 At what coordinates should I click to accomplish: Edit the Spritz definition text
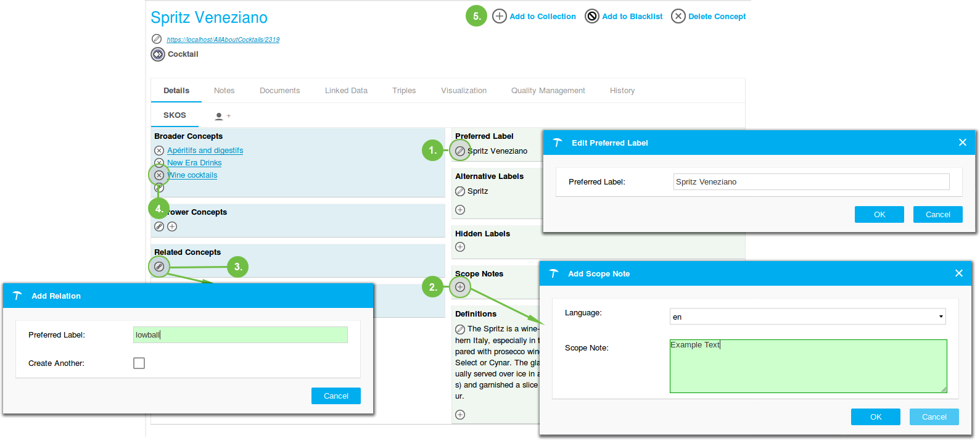(x=460, y=330)
